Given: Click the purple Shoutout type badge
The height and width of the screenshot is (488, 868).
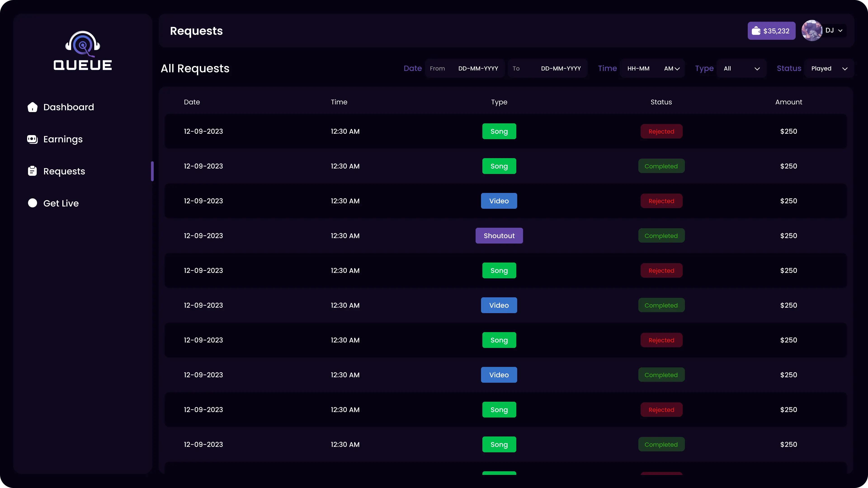Looking at the screenshot, I should (499, 236).
